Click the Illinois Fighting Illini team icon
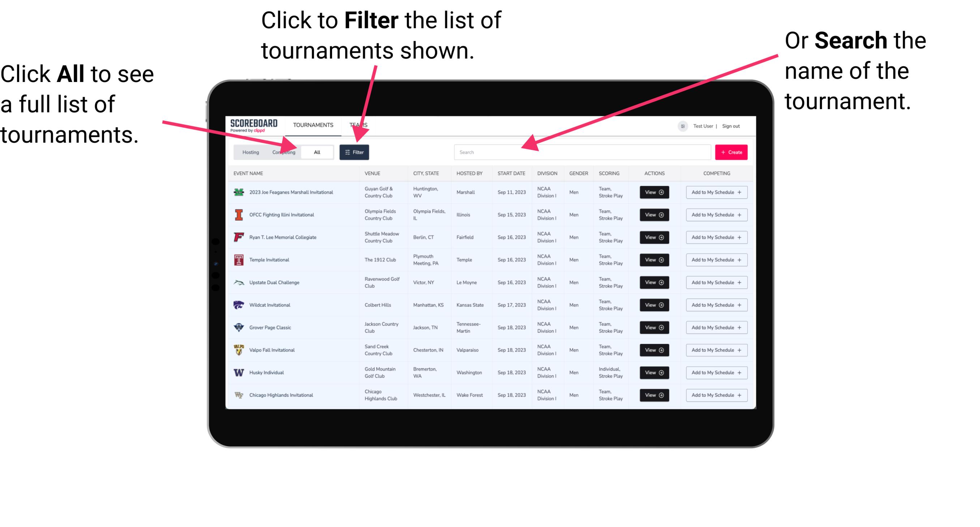980x527 pixels. (x=238, y=215)
